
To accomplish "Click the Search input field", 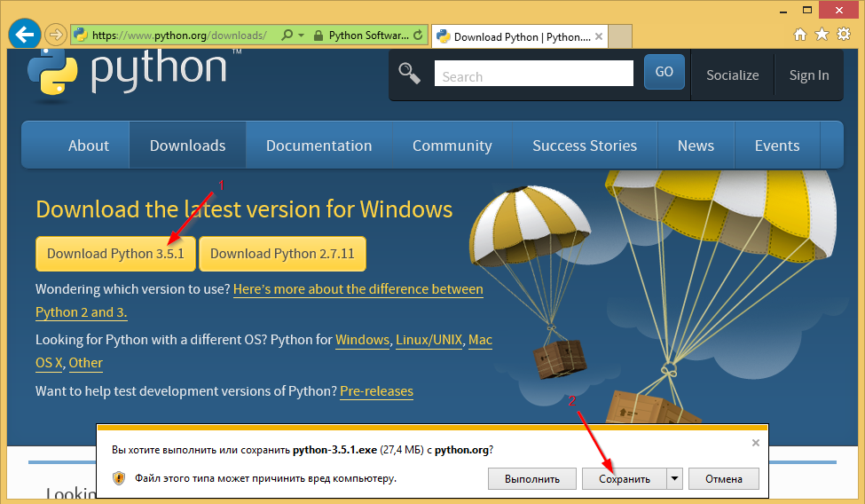I will pos(533,74).
